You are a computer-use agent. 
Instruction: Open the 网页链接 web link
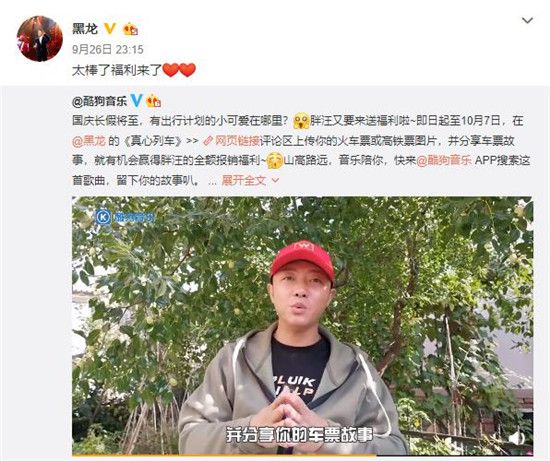point(237,141)
